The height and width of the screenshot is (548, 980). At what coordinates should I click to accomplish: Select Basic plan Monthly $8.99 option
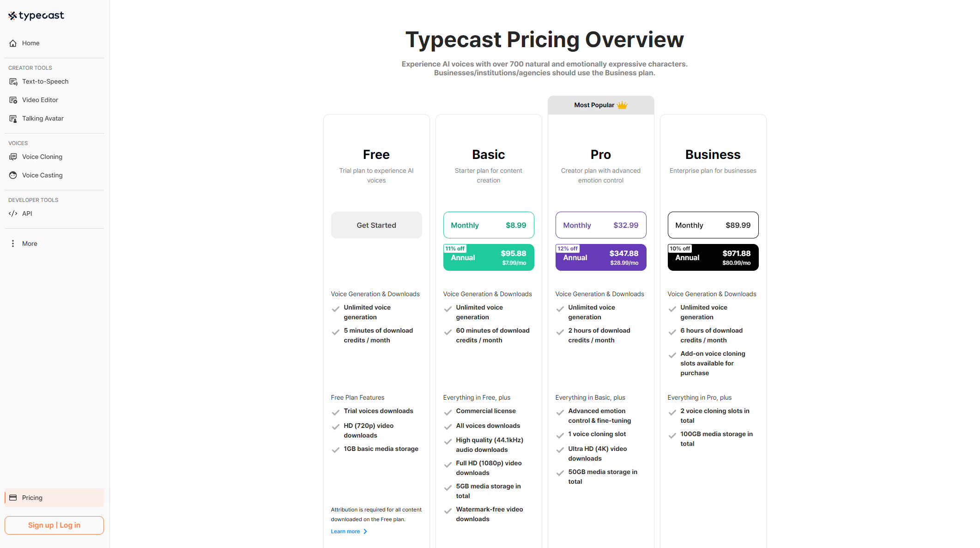click(x=488, y=225)
